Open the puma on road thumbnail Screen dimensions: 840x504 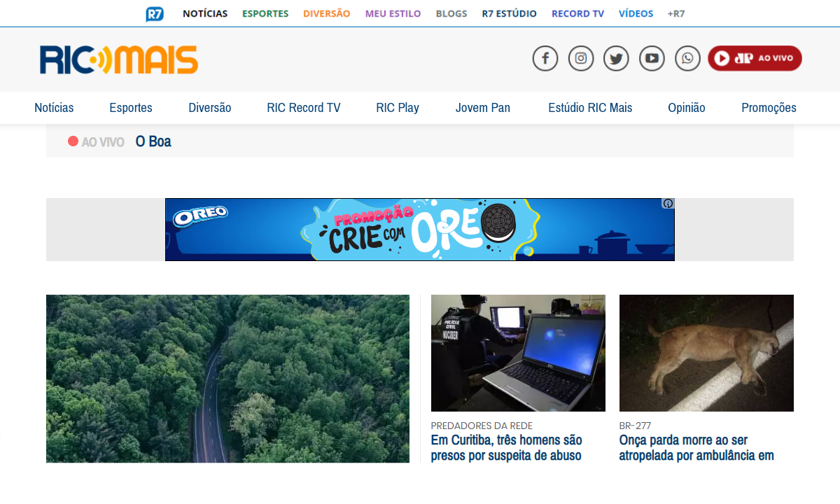(x=706, y=353)
